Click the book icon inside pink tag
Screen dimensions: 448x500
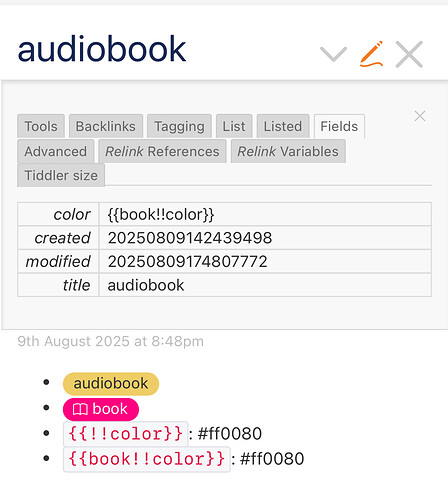[x=80, y=409]
